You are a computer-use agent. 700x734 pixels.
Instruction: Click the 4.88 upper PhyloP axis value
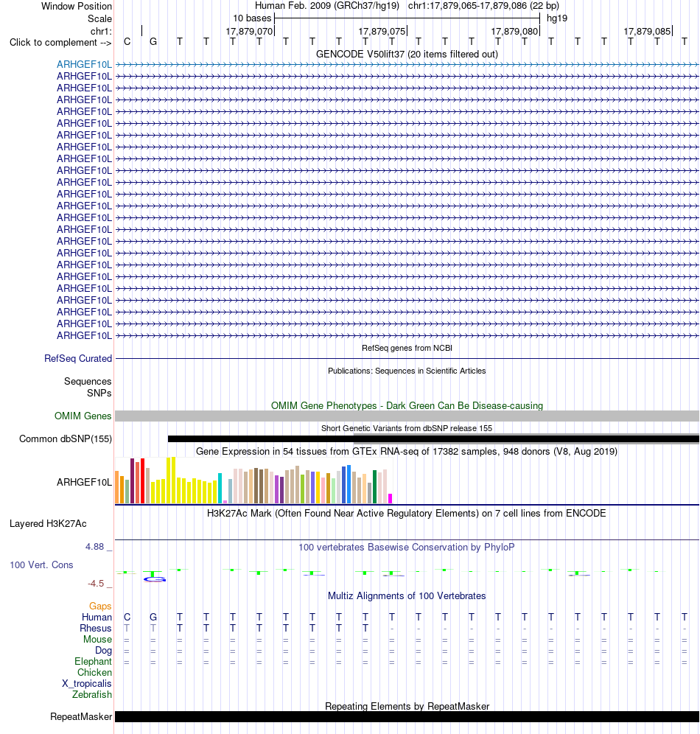(x=94, y=547)
